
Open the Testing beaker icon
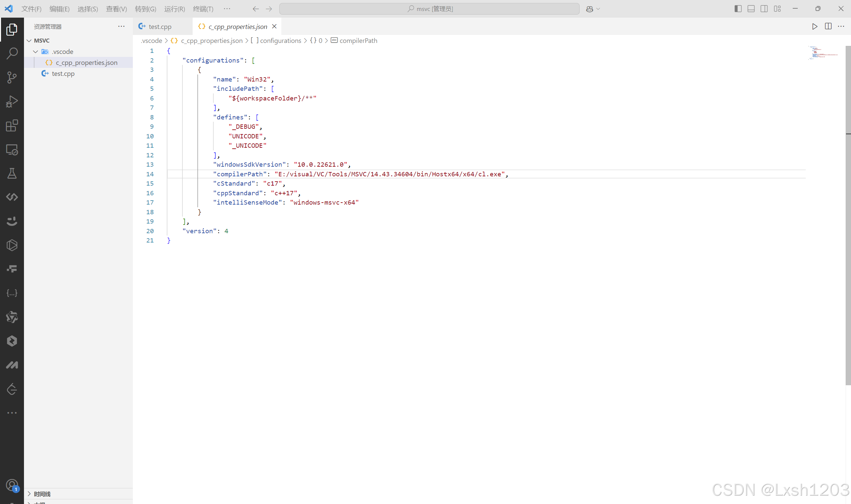pos(12,173)
